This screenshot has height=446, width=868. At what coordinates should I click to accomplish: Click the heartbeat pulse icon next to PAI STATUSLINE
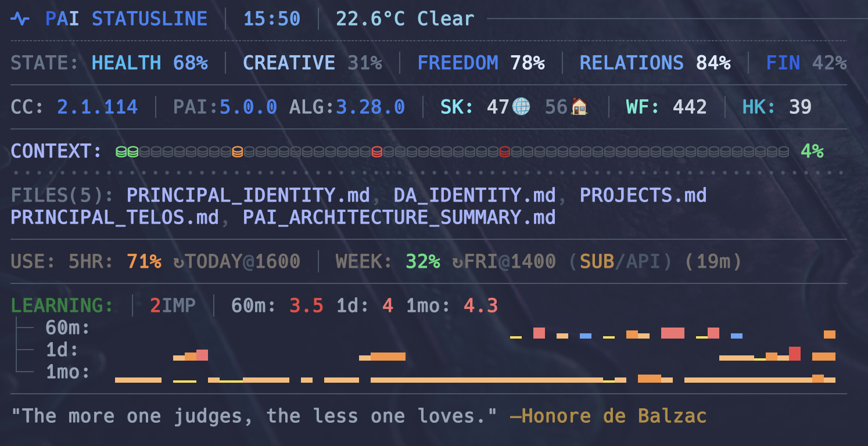[19, 19]
